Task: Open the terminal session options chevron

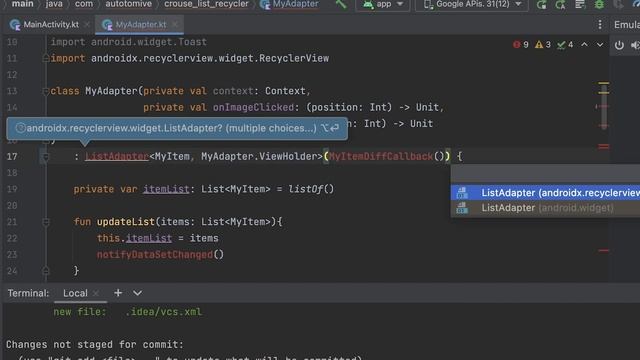Action: click(138, 293)
